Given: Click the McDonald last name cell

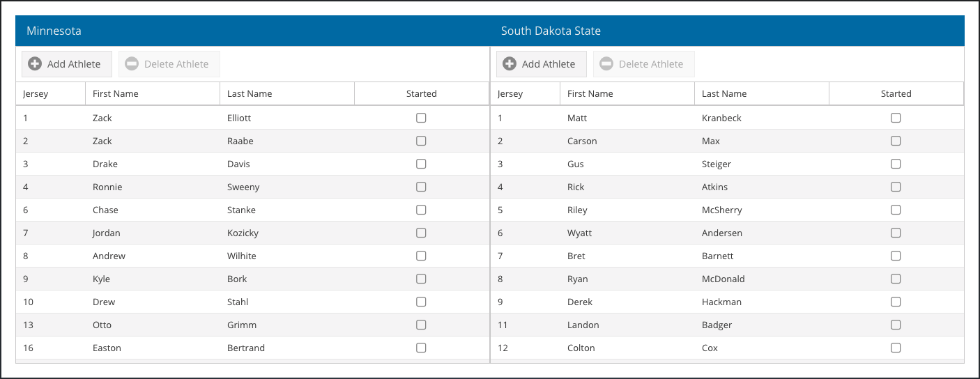Looking at the screenshot, I should (762, 279).
